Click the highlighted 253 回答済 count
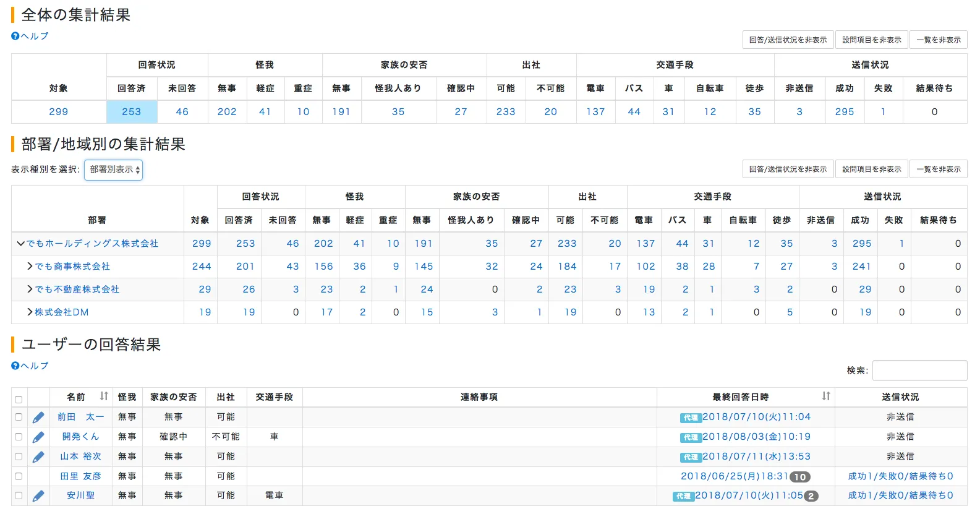This screenshot has width=980, height=506. (132, 112)
